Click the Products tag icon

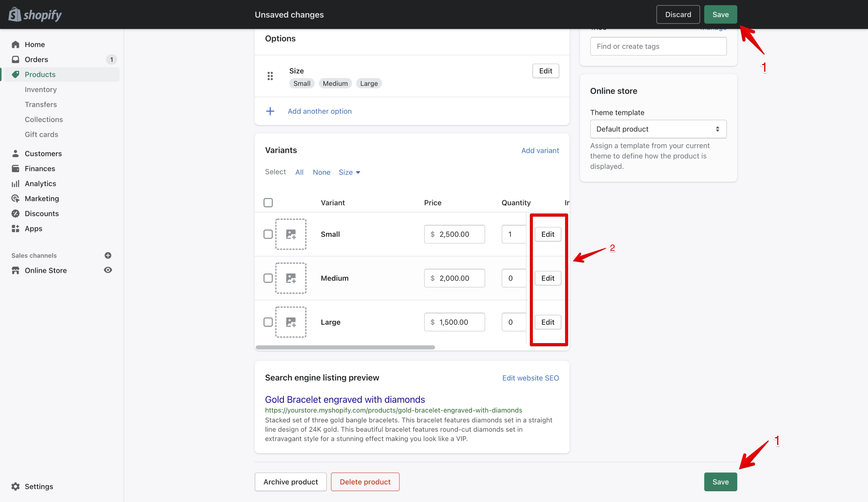(x=15, y=74)
